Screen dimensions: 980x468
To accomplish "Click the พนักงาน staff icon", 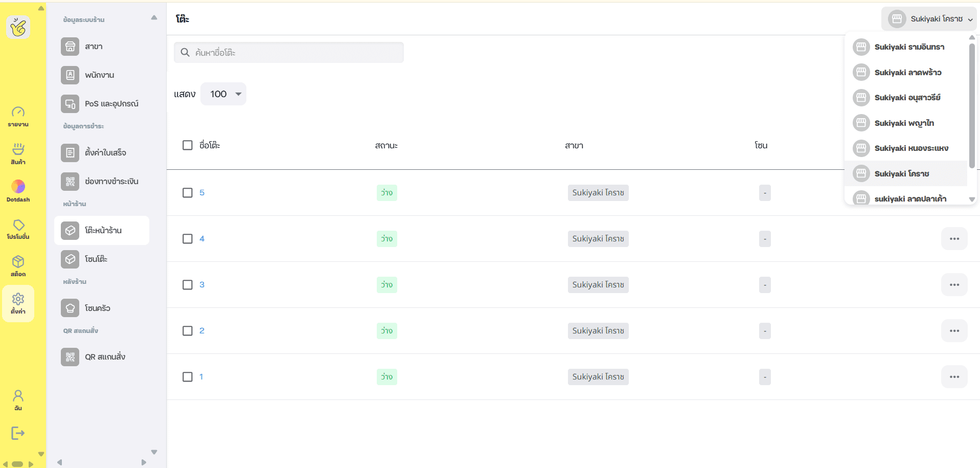I will pos(70,75).
